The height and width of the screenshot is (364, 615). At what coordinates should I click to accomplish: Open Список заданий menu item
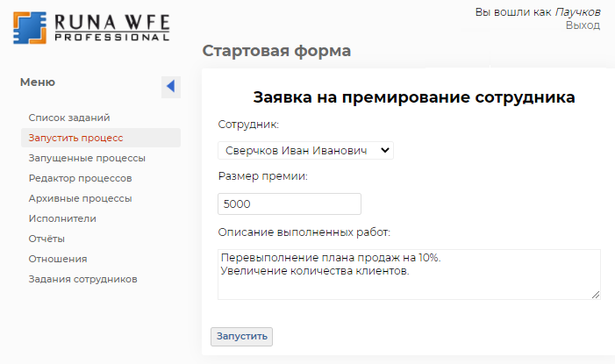click(69, 118)
